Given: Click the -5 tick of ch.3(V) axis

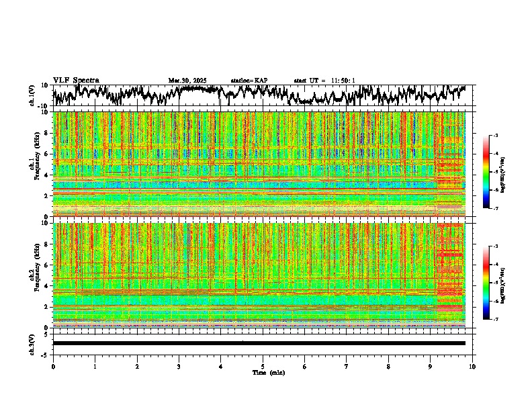Looking at the screenshot, I should coord(45,355).
